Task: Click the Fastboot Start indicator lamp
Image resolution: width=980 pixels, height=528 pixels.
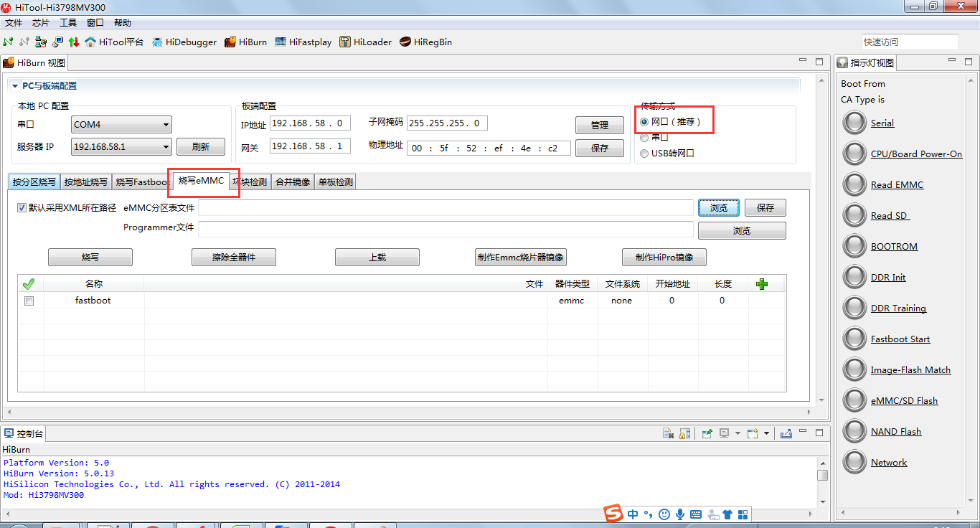Action: [x=854, y=339]
